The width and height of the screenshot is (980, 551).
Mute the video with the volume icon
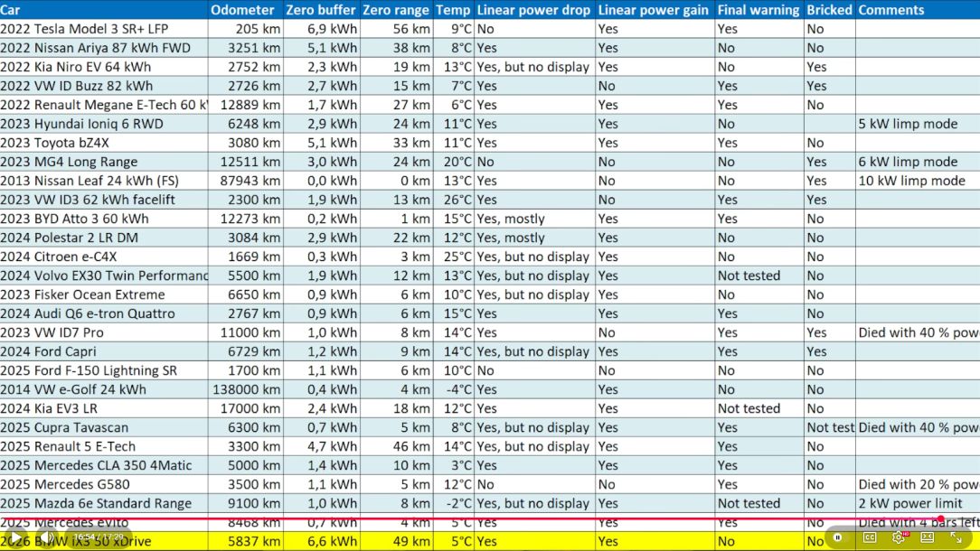(47, 537)
